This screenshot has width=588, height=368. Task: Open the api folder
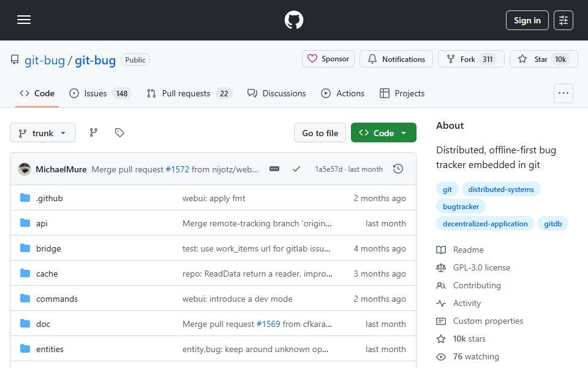(x=42, y=223)
